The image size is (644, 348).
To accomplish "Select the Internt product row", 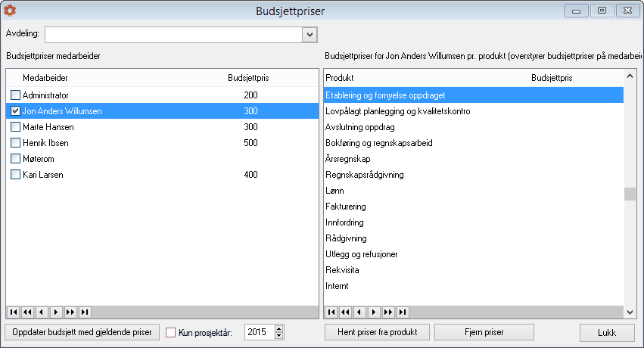I will pos(474,286).
